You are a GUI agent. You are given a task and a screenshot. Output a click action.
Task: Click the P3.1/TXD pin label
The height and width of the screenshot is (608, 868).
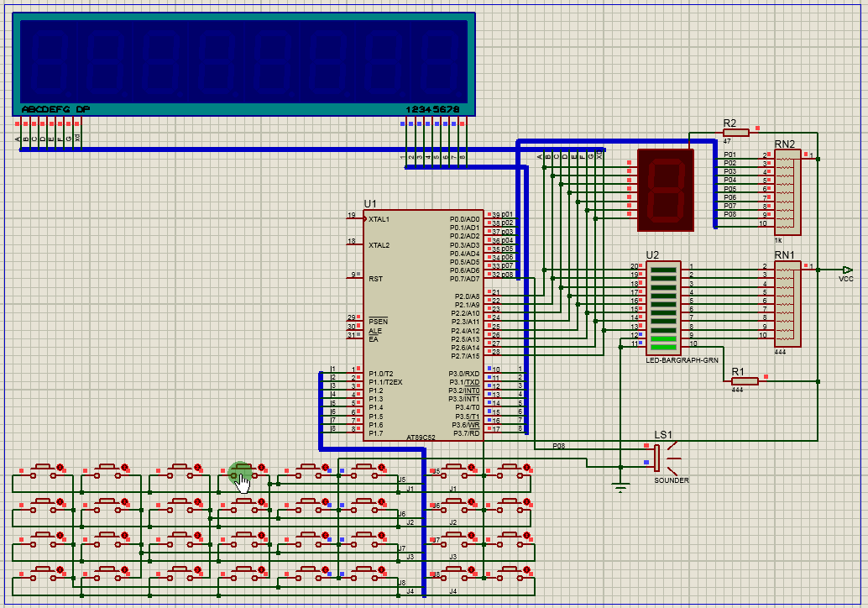pos(464,382)
